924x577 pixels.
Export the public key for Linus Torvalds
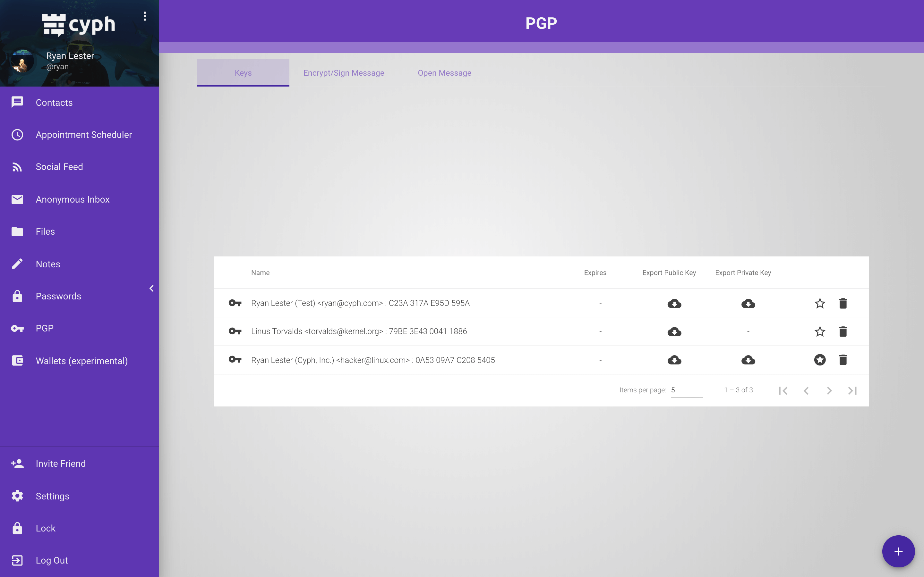click(x=674, y=331)
